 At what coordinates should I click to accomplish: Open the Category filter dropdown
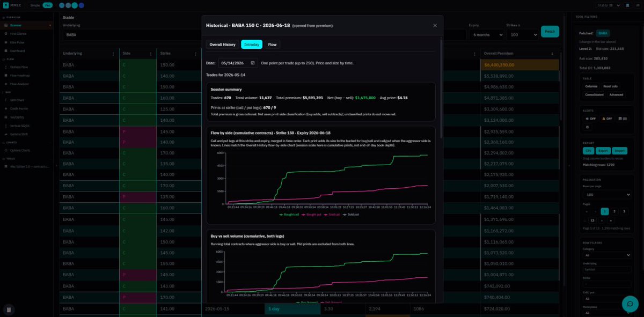coord(607,255)
